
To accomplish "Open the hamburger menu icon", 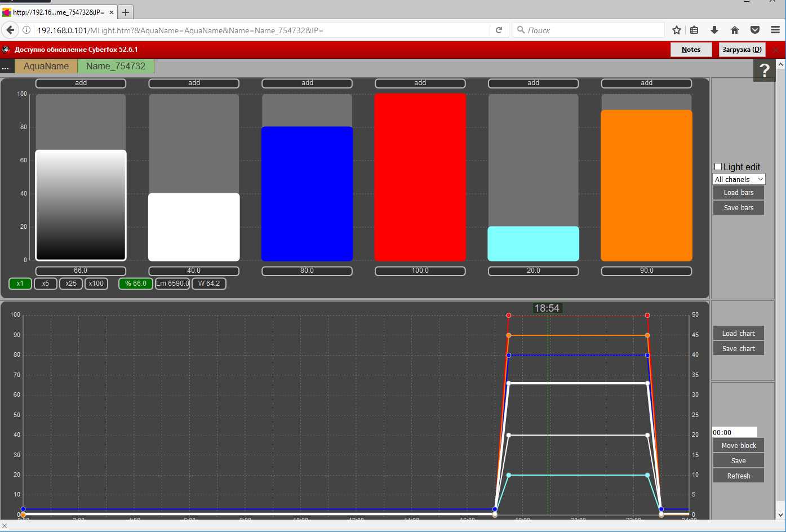I will tap(775, 30).
